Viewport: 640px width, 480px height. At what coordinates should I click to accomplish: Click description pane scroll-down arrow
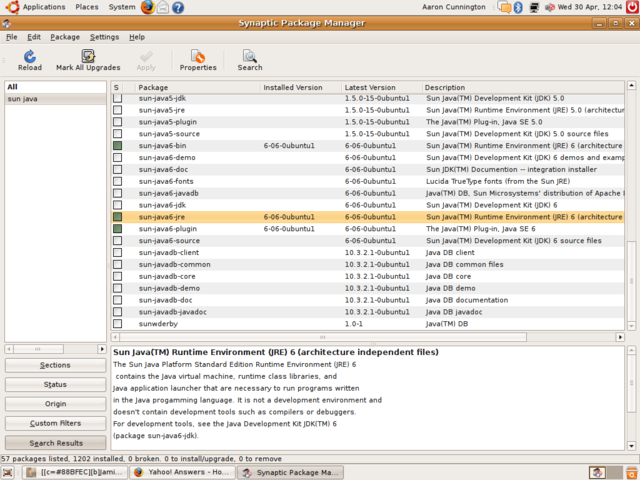(631, 446)
